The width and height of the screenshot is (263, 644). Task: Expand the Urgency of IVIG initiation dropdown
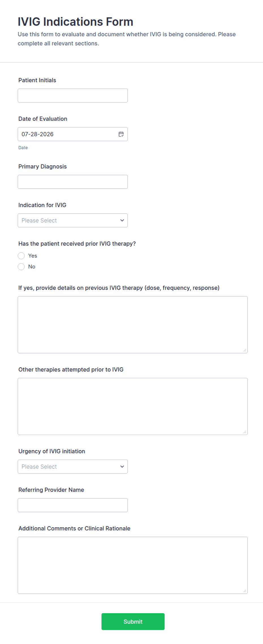[73, 466]
